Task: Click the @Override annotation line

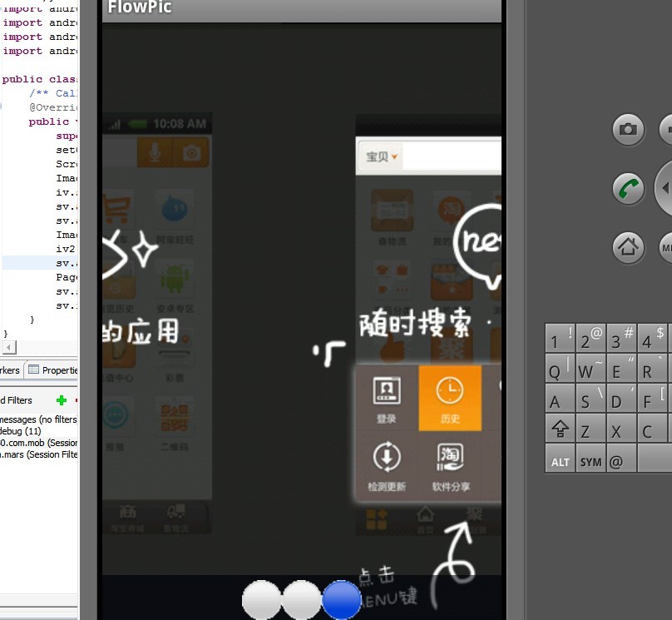Action: pyautogui.click(x=53, y=107)
